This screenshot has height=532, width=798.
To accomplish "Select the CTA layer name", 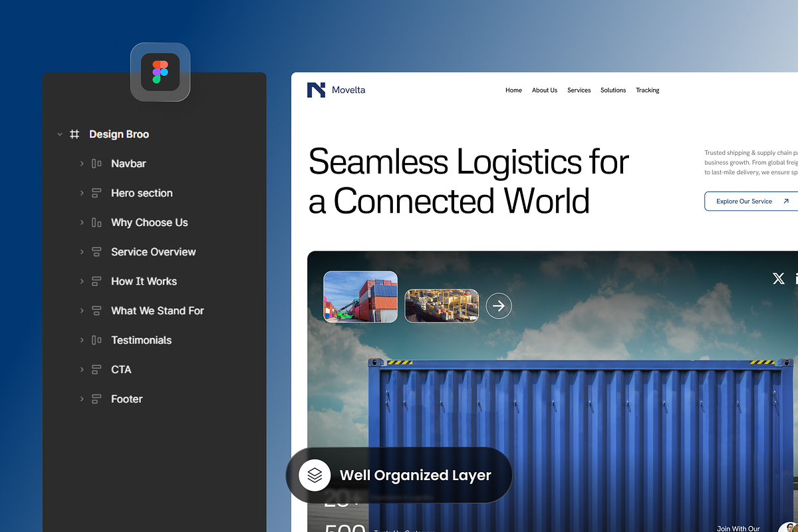I will point(121,370).
